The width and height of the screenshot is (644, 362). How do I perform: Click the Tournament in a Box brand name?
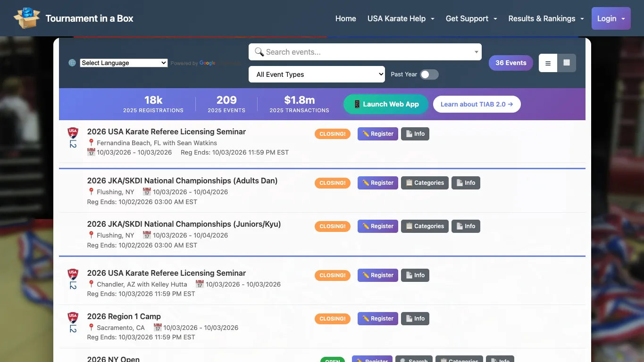coord(90,18)
